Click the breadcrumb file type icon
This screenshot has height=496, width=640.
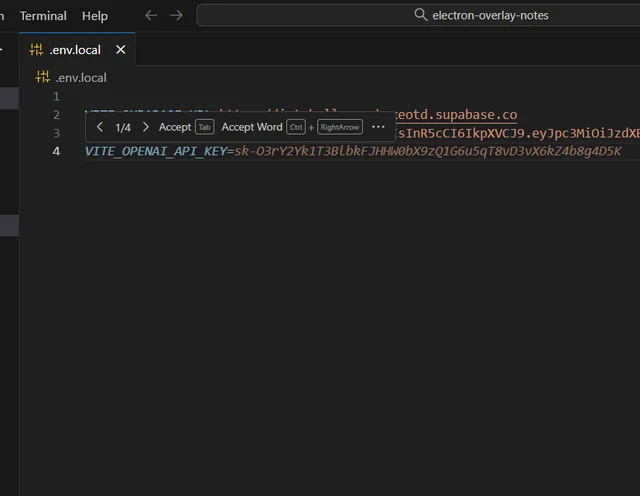(43, 77)
